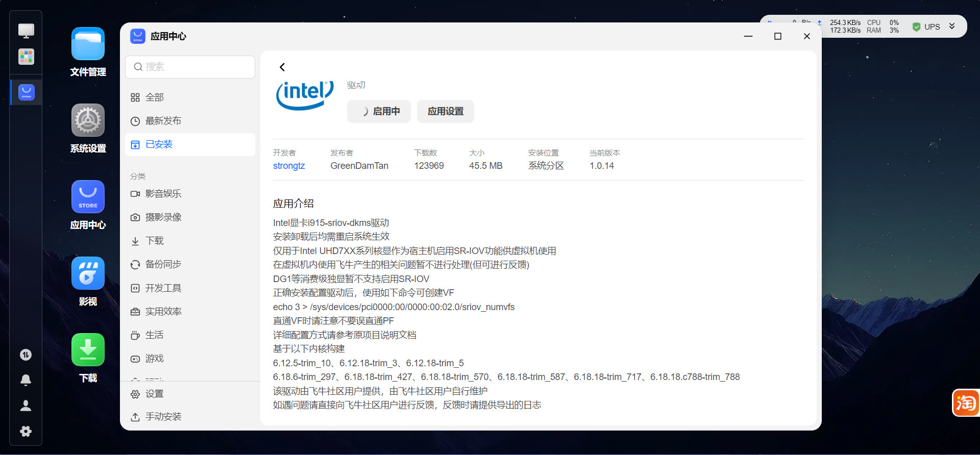The image size is (980, 455).
Task: Open the 应用中心 store desktop icon
Action: point(88,197)
